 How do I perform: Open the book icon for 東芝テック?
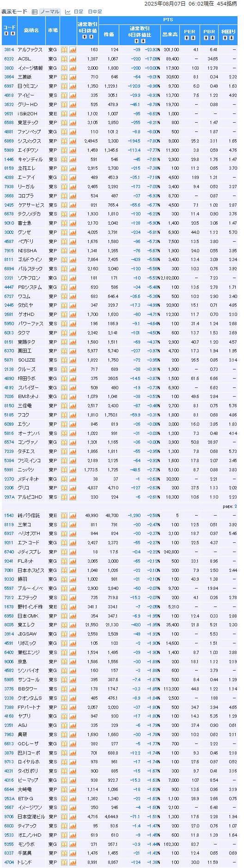click(64, 123)
